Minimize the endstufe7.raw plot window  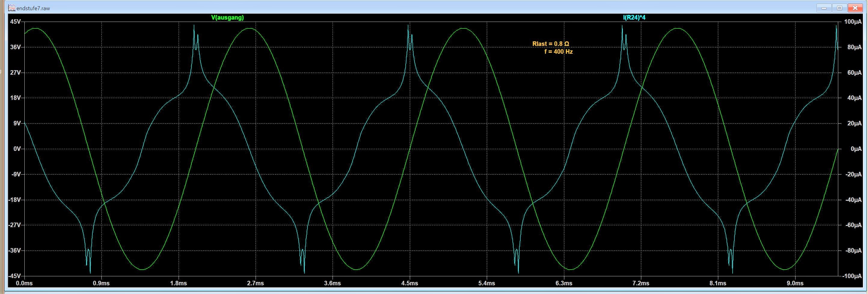pos(824,8)
